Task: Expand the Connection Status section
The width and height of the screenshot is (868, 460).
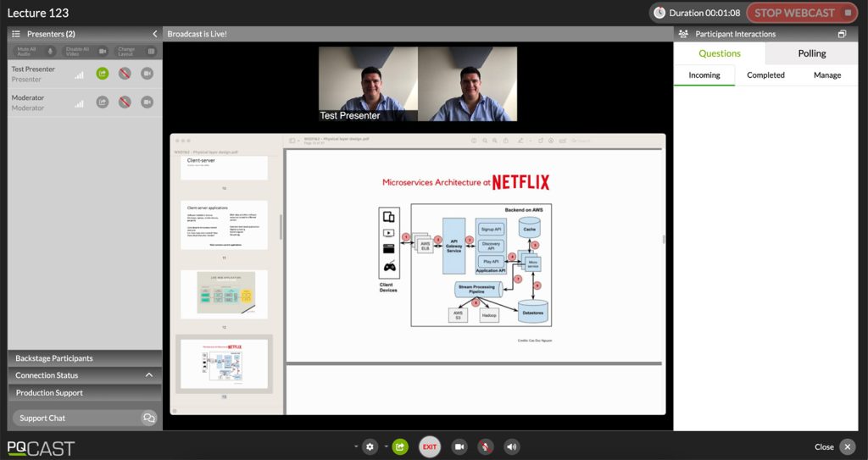Action: pyautogui.click(x=149, y=375)
